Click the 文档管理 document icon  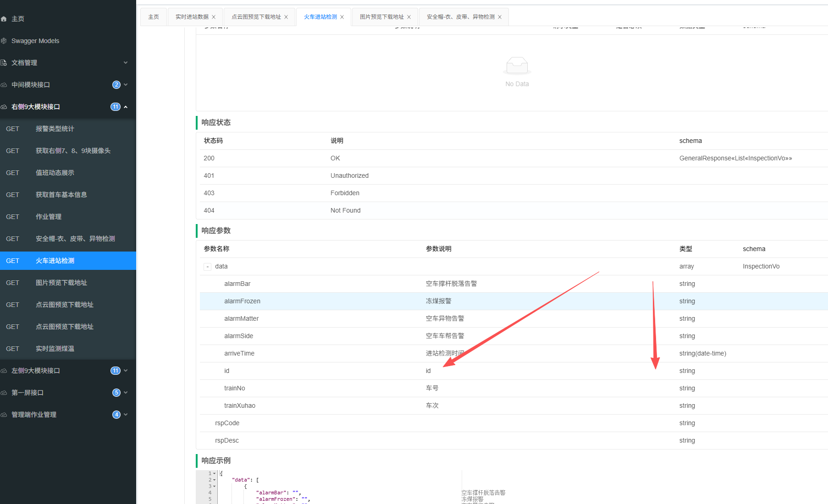tap(4, 63)
